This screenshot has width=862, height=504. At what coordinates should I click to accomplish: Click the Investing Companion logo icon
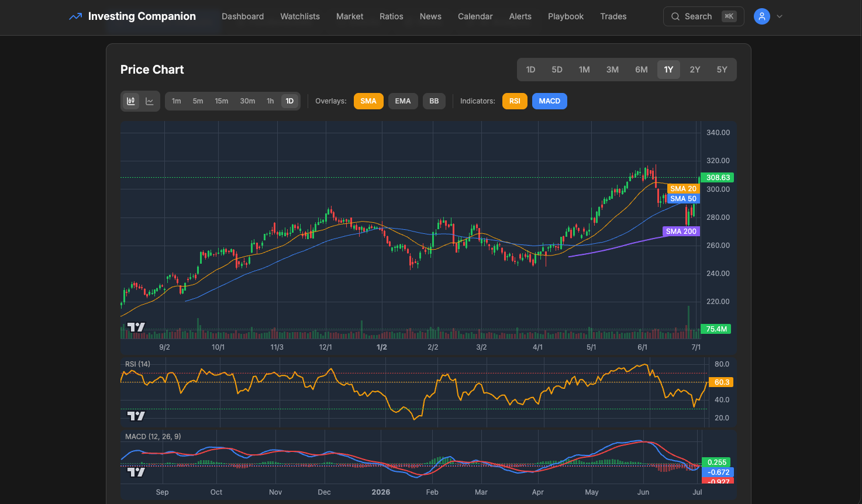click(x=75, y=16)
